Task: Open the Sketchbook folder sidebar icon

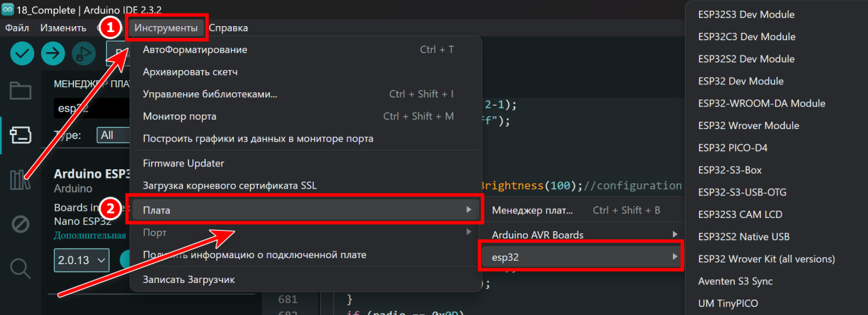Action: (x=21, y=90)
